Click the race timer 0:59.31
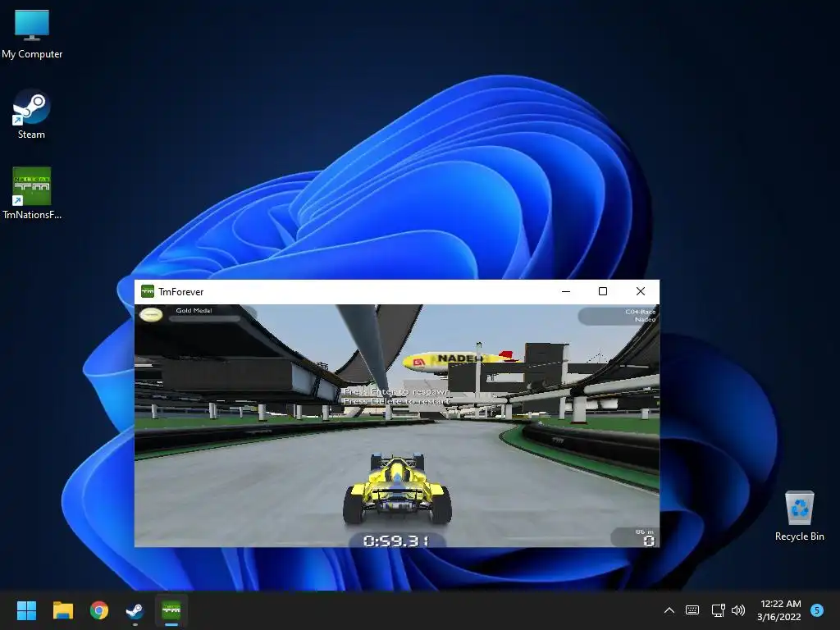This screenshot has height=630, width=840. [396, 541]
